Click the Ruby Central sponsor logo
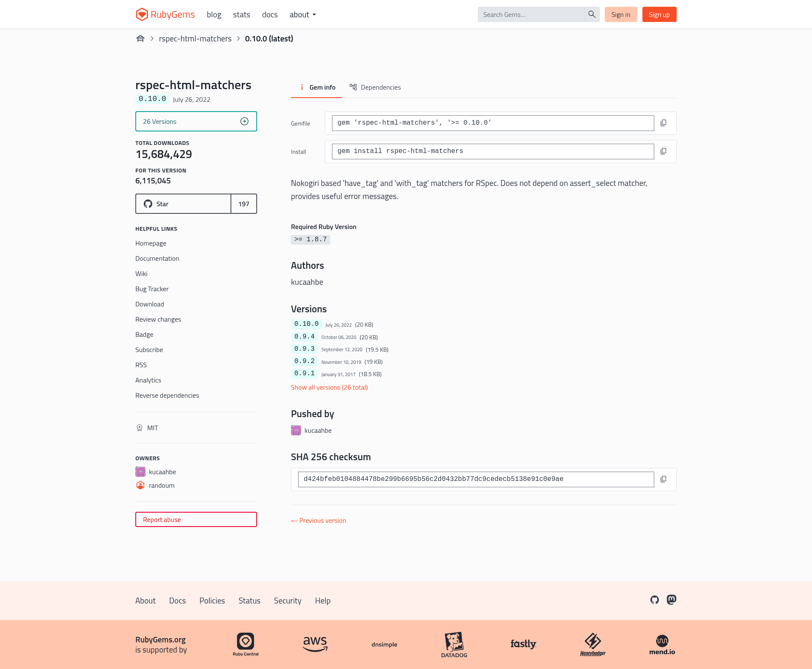This screenshot has width=812, height=669. [245, 644]
